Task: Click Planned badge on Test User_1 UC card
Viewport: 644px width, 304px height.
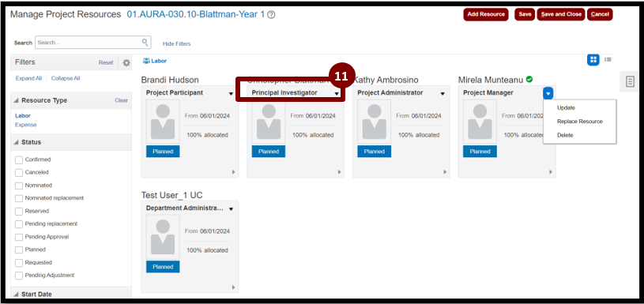Action: click(163, 267)
